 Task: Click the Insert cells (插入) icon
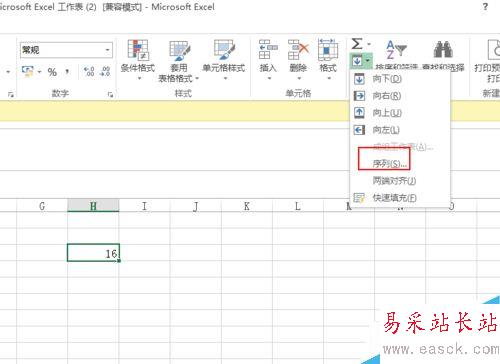click(268, 50)
